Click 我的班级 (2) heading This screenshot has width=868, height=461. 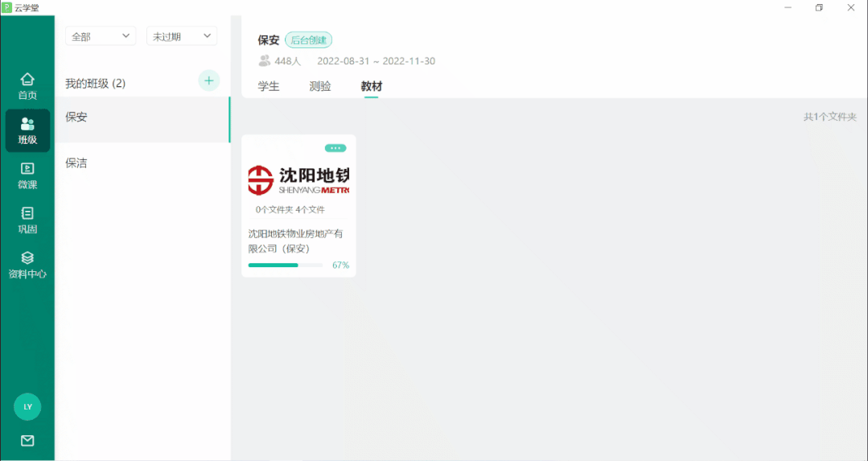point(95,84)
